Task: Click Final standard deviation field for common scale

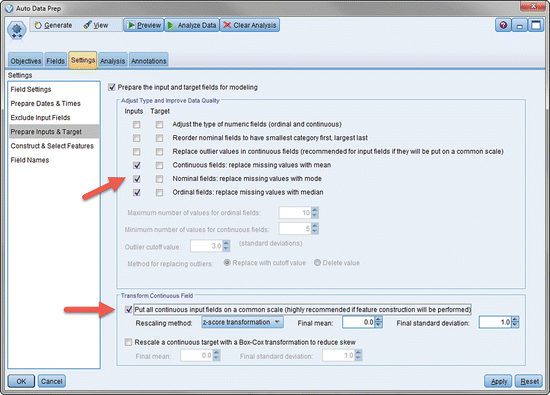Action: [495, 322]
